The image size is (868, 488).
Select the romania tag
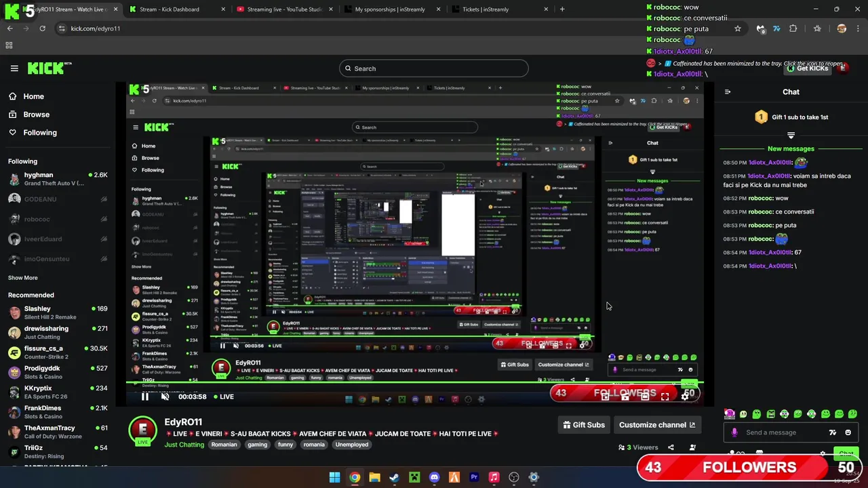click(x=314, y=445)
